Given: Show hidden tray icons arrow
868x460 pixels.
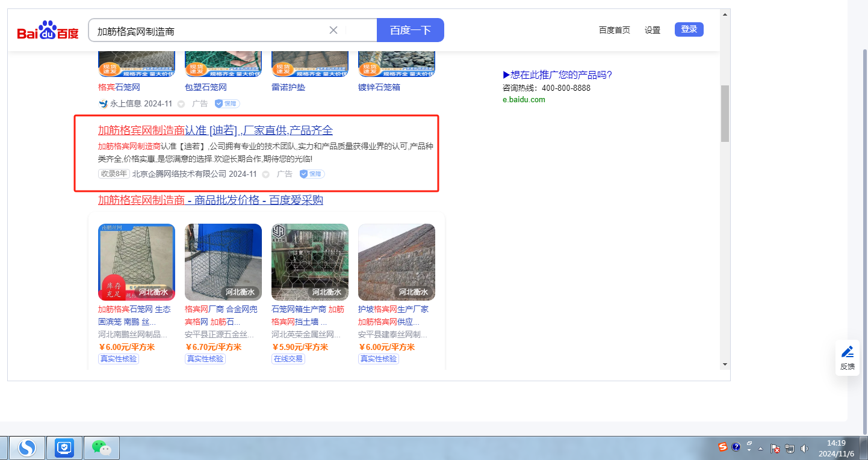Looking at the screenshot, I should [x=760, y=449].
